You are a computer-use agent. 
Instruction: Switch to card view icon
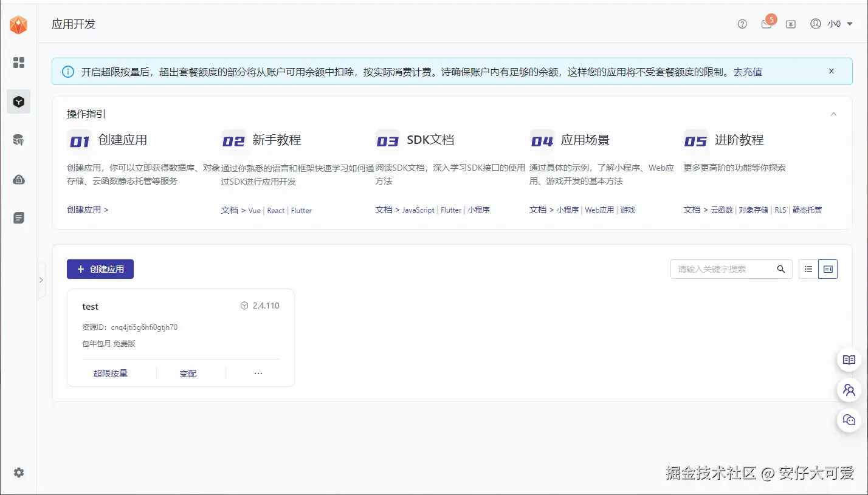point(828,269)
